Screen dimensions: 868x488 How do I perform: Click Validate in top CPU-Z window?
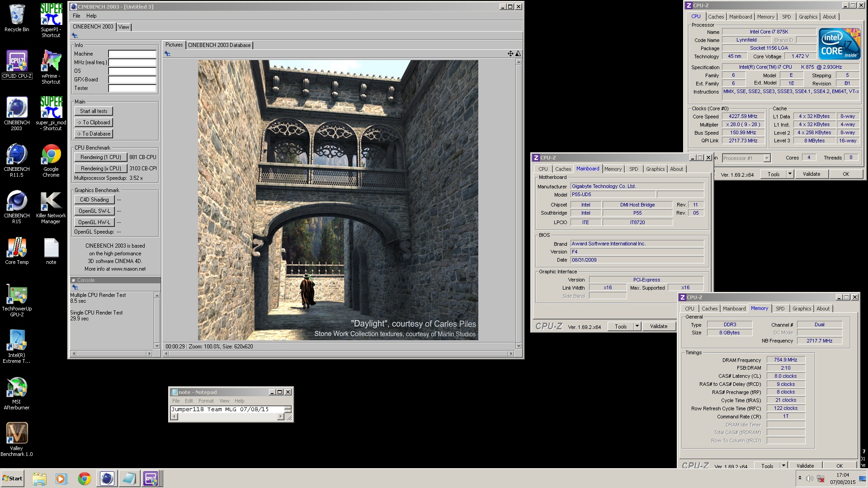(x=811, y=174)
